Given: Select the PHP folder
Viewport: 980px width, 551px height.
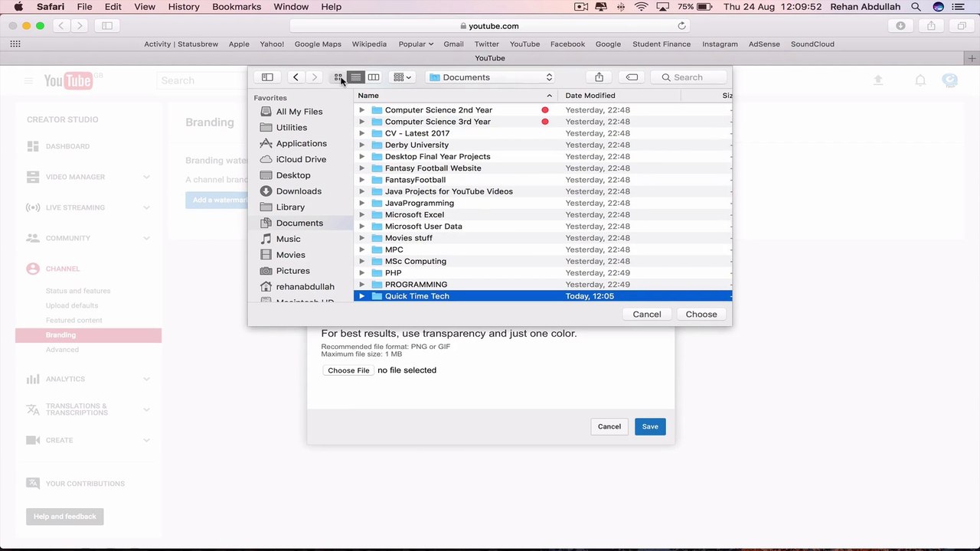Looking at the screenshot, I should 543,272.
